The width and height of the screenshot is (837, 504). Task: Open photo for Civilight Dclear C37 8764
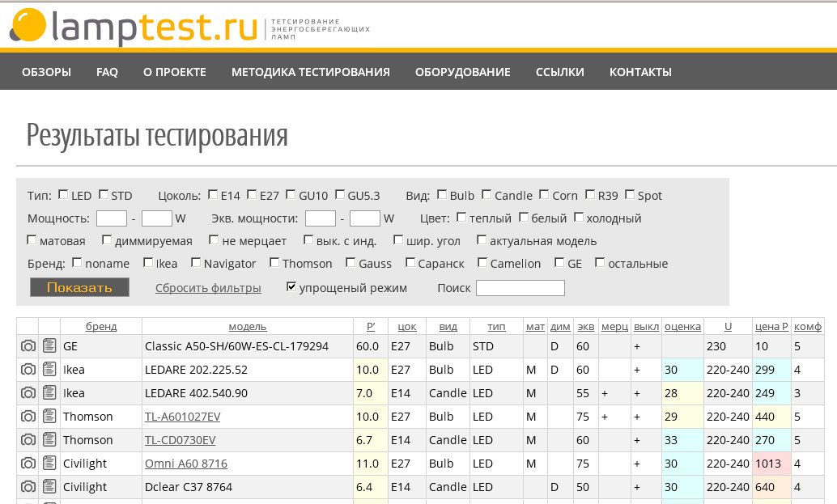pyautogui.click(x=27, y=487)
